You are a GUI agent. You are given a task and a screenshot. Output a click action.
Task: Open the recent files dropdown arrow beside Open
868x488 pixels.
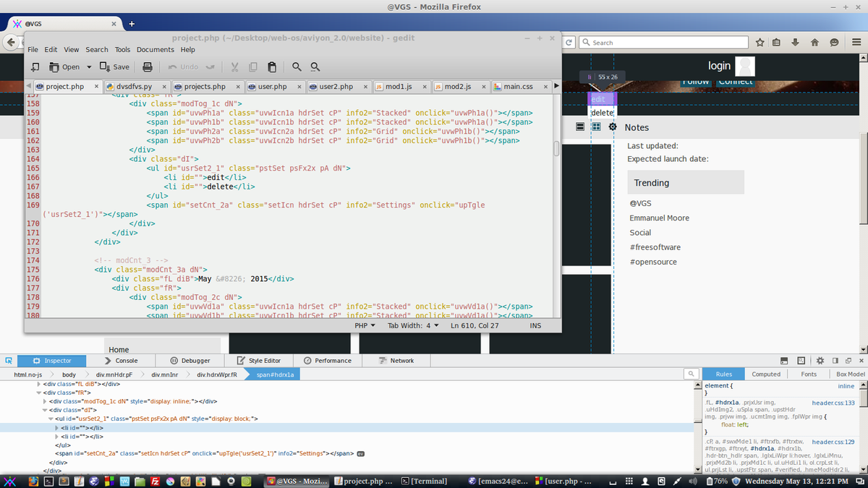pyautogui.click(x=89, y=67)
